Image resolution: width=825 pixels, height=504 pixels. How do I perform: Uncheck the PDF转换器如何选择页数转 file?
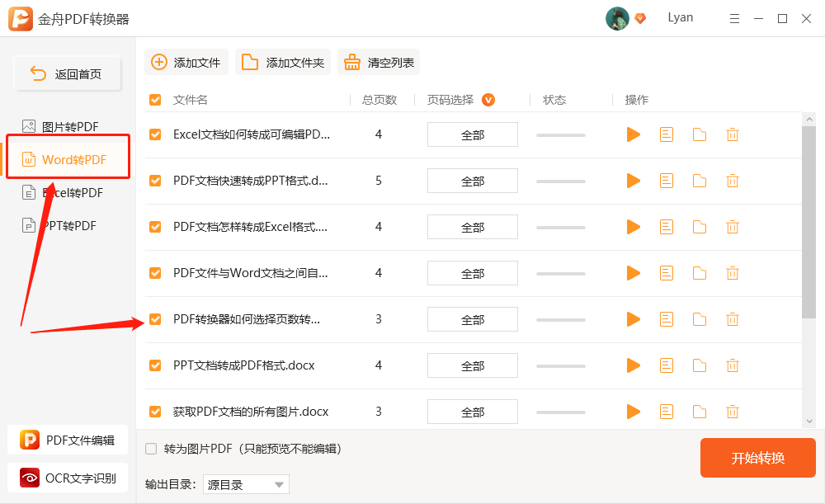click(x=155, y=319)
